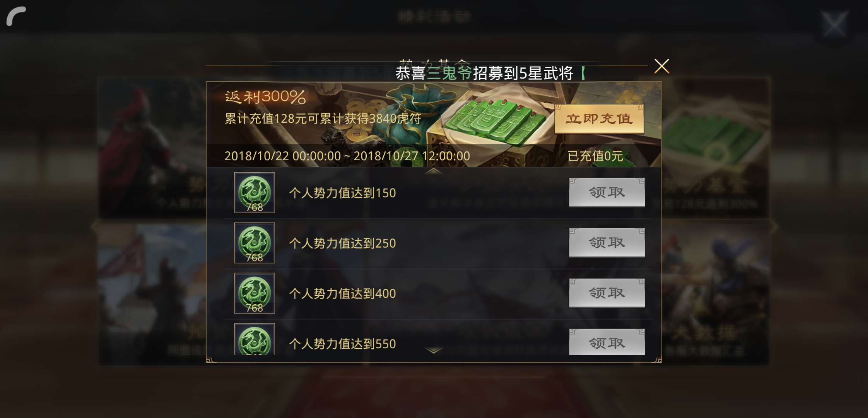Click the down chevron below reward list
This screenshot has height=418, width=868.
point(433,350)
